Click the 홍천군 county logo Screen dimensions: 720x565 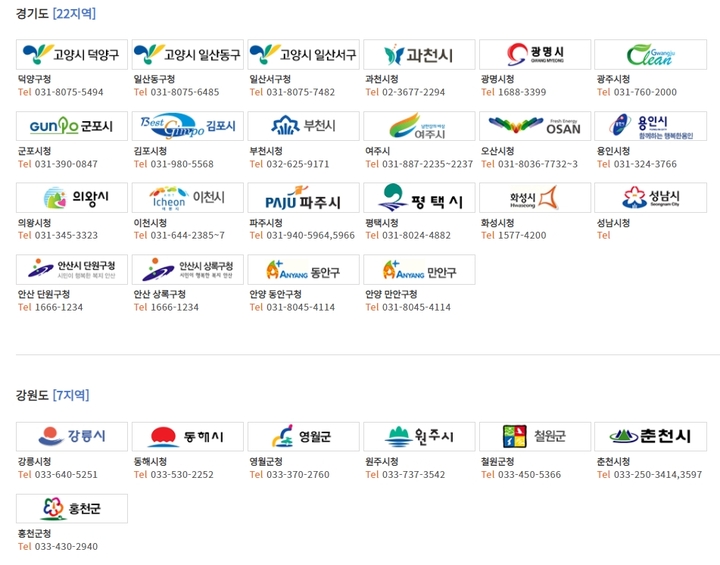pyautogui.click(x=72, y=508)
